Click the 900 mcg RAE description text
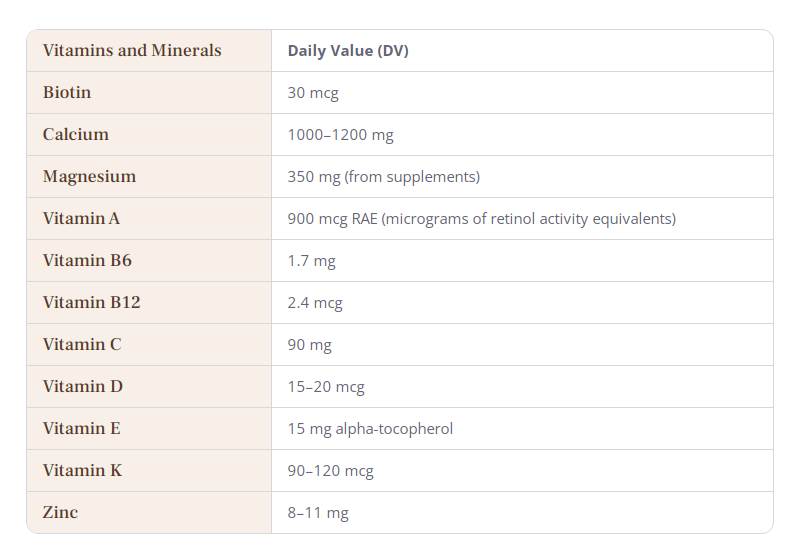The height and width of the screenshot is (556, 798). click(x=481, y=219)
